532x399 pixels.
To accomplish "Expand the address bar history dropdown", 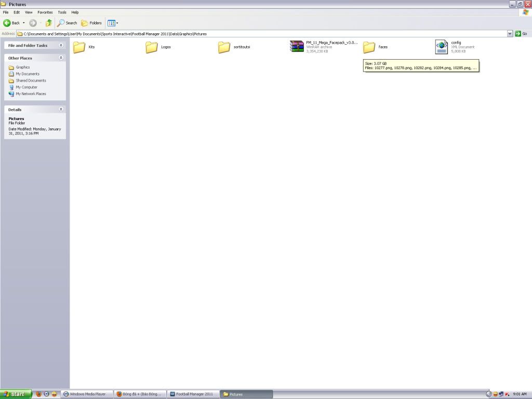I will pos(510,34).
